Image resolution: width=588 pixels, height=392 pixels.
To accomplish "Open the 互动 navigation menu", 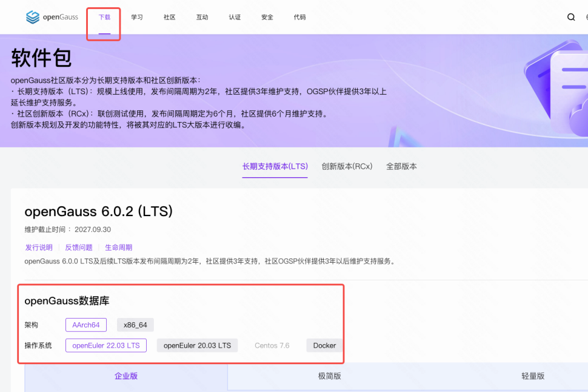I will [202, 17].
